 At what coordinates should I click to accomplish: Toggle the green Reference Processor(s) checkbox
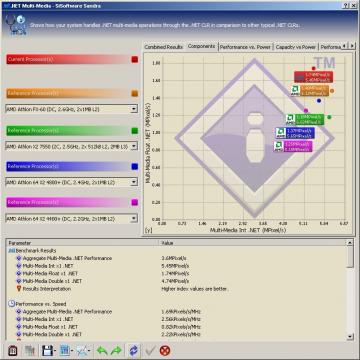pos(135,131)
